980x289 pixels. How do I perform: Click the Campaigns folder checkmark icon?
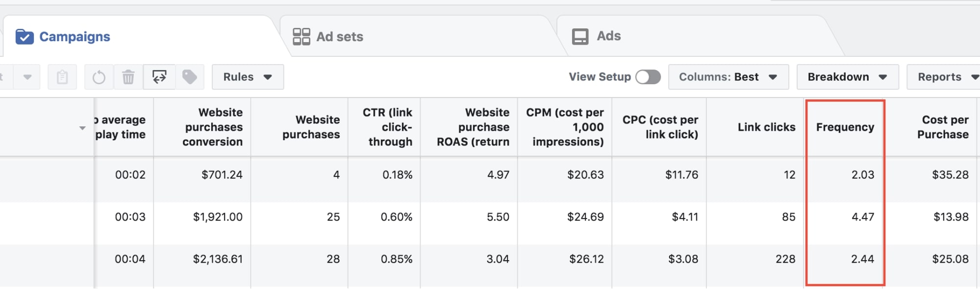coord(25,37)
